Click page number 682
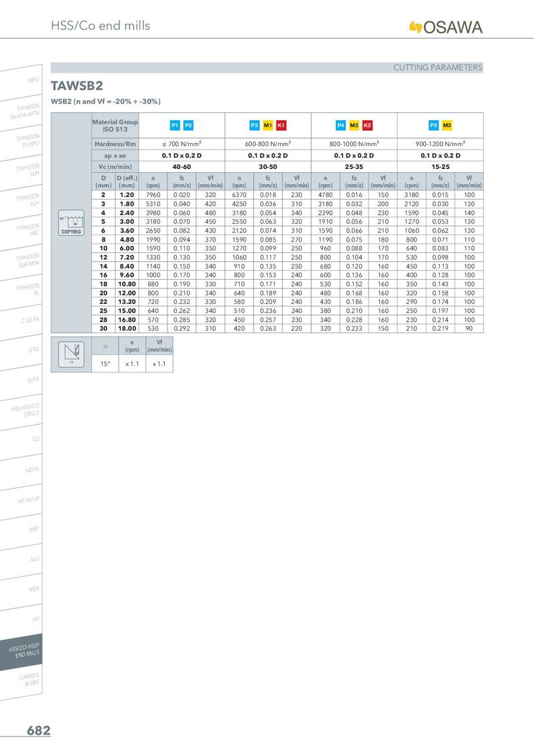Image resolution: width=534 pixels, height=756 pixels. point(39,731)
